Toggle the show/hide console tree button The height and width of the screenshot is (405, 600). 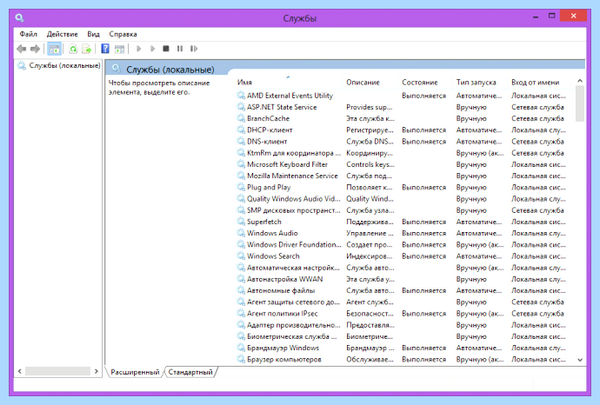[54, 49]
